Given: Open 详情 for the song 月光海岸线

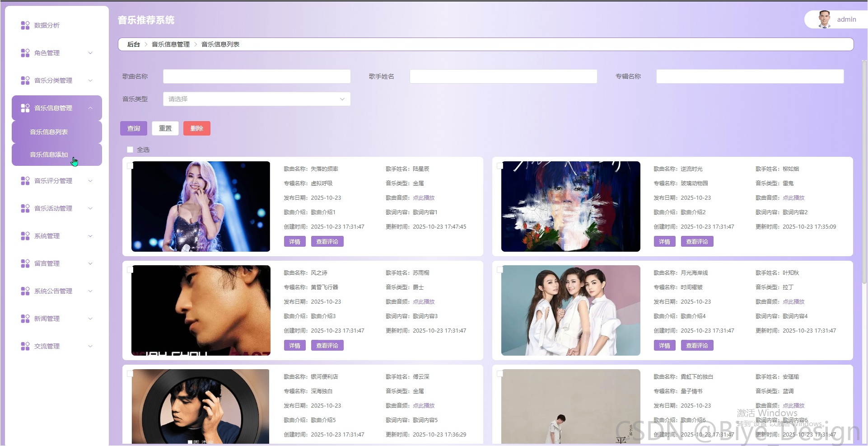Looking at the screenshot, I should [x=665, y=346].
